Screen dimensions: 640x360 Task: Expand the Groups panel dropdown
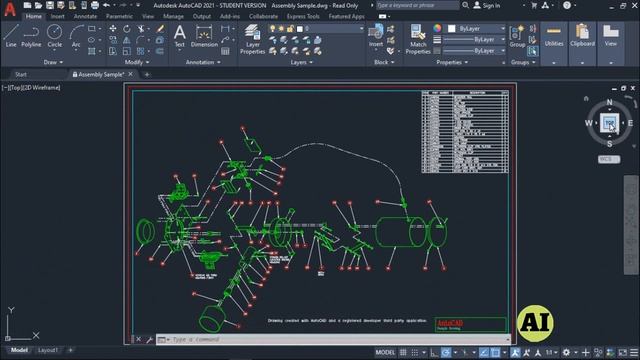pos(523,62)
